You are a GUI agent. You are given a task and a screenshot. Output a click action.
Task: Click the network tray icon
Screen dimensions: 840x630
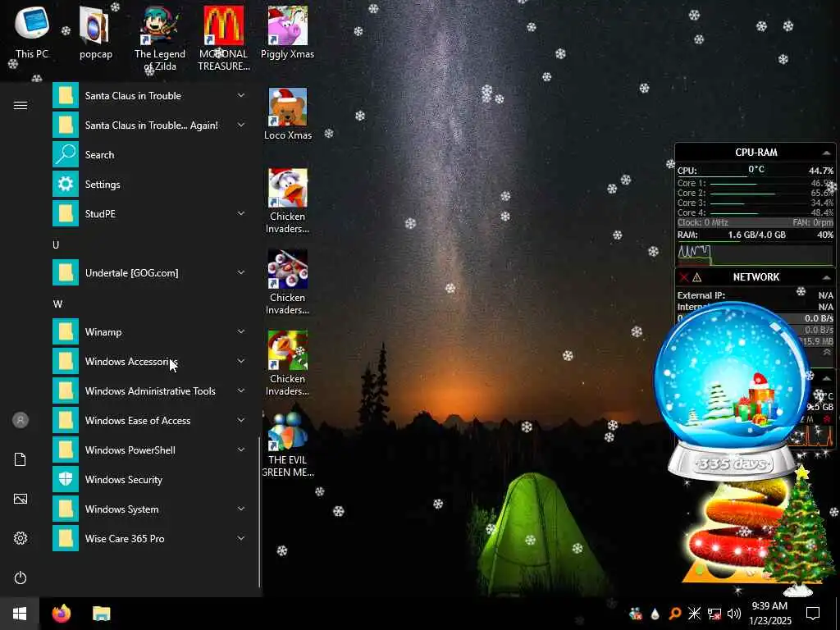[x=714, y=614]
